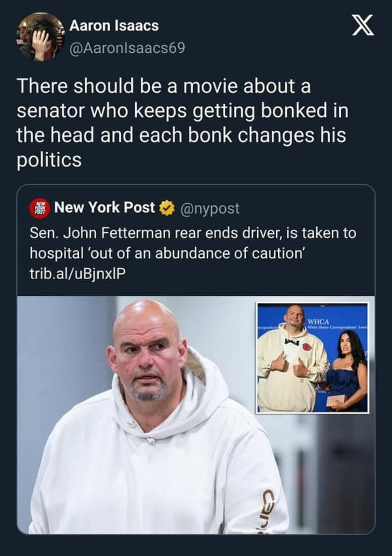Open the Aaron Isaacs display name
Viewport: 392px width, 556px height.
[114, 26]
